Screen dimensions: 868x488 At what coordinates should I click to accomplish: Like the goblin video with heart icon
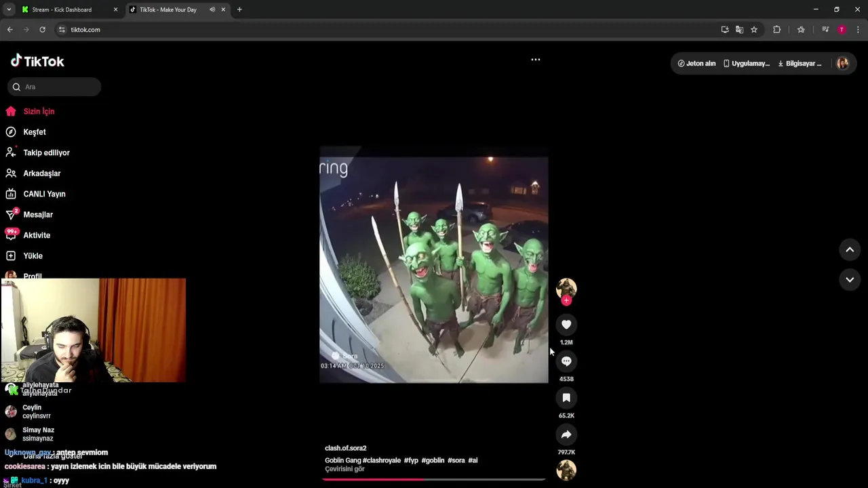click(x=566, y=325)
